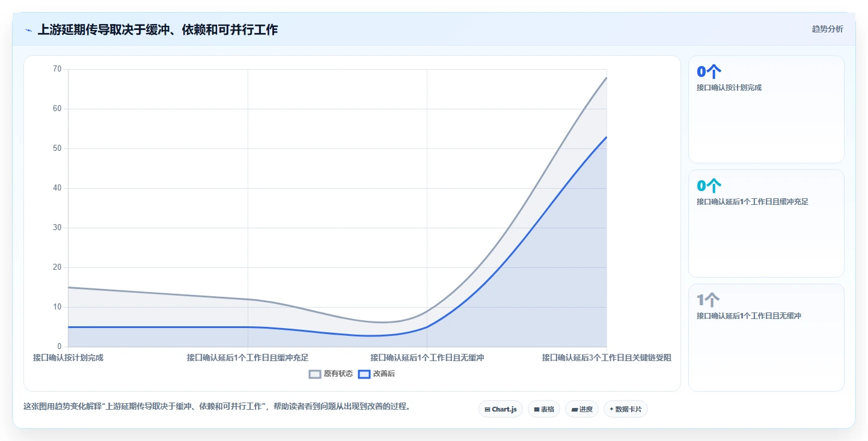This screenshot has width=868, height=441.
Task: Click the cyan 0个 value in second card
Action: click(x=708, y=186)
